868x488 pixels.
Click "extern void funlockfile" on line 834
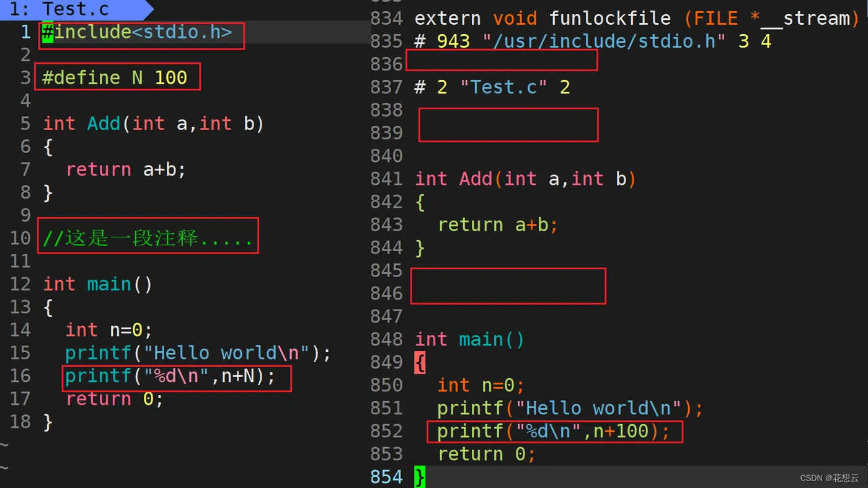pos(542,18)
